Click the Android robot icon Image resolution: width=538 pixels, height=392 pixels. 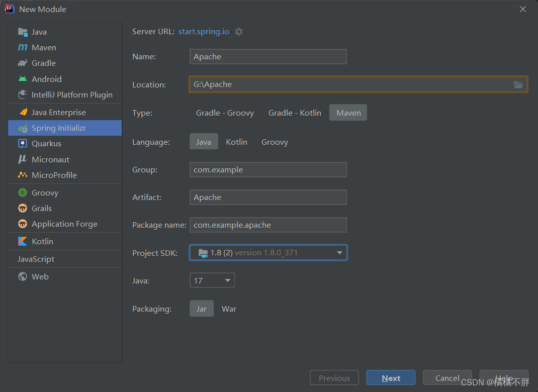pyautogui.click(x=23, y=79)
